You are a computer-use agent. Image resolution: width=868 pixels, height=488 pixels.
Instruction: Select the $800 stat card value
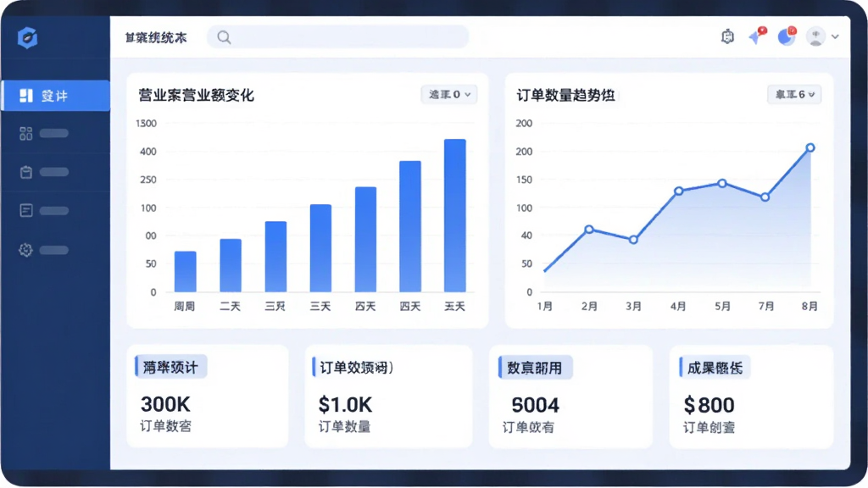(x=709, y=406)
